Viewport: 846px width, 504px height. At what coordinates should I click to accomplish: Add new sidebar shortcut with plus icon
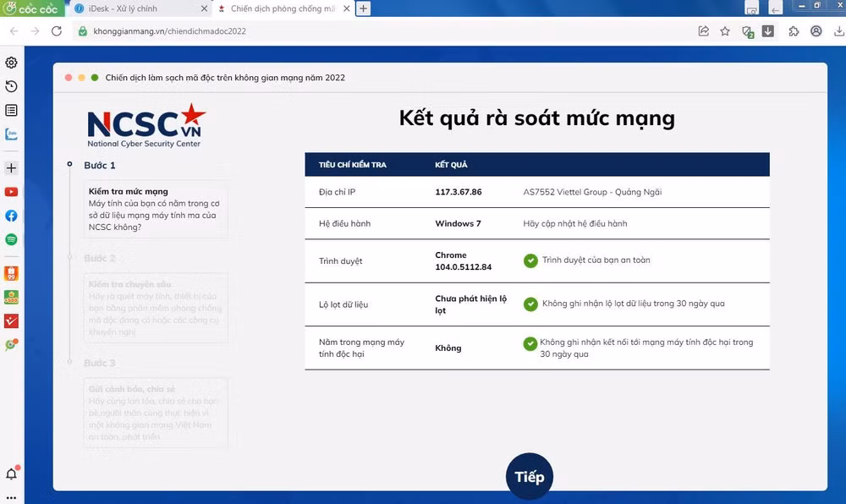[11, 168]
